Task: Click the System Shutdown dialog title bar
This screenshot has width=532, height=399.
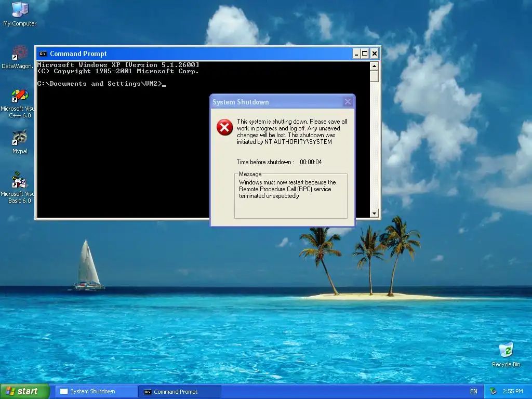Action: (283, 102)
